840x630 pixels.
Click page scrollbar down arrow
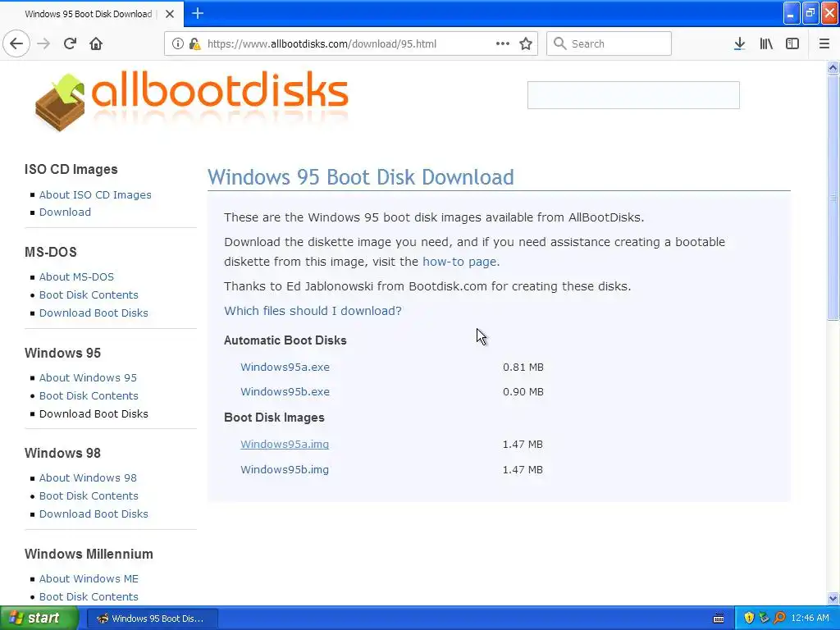click(x=833, y=598)
